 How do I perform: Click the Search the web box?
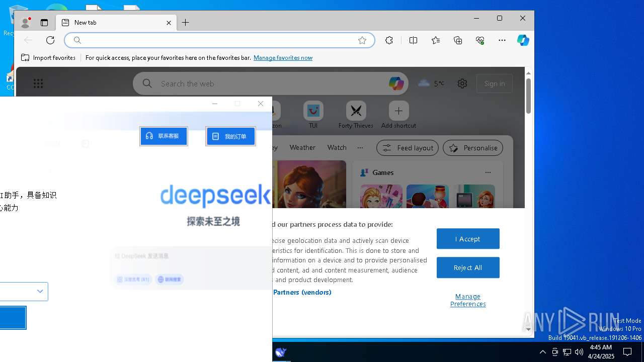pyautogui.click(x=271, y=83)
